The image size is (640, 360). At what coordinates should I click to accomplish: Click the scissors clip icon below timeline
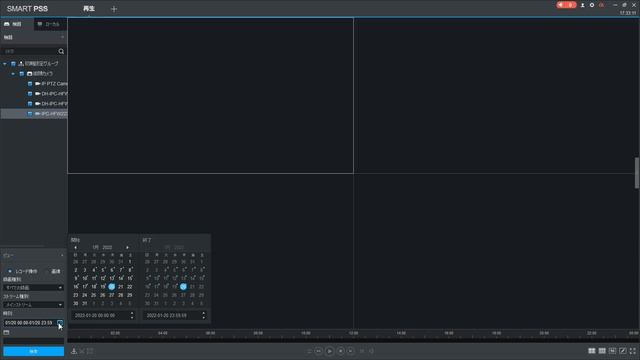[82, 351]
